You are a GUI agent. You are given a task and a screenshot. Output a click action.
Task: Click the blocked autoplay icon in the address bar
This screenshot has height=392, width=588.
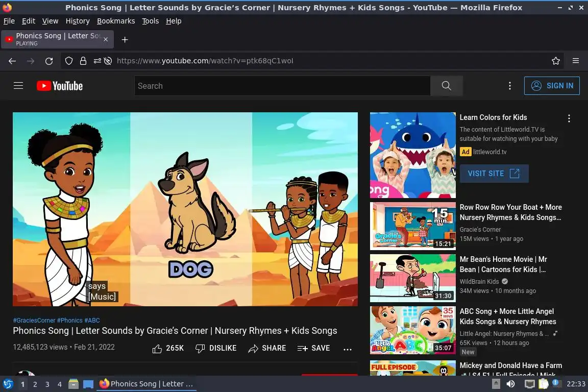coord(108,61)
